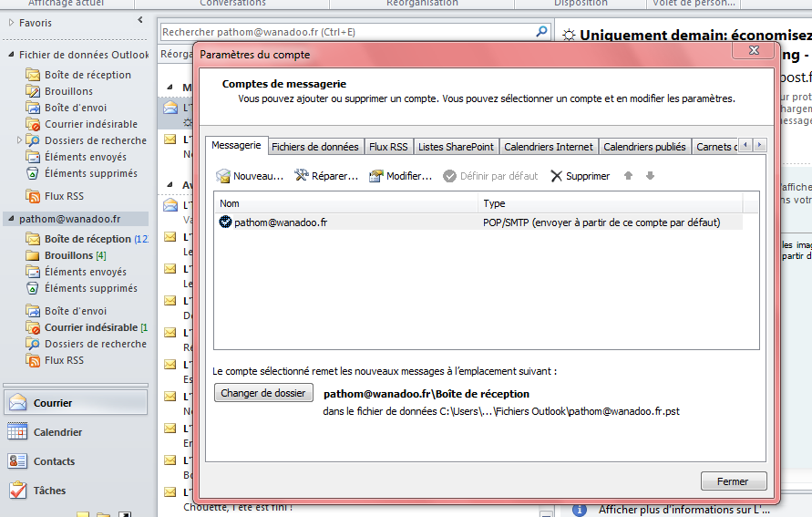Open Tâches navigation module
Image resolution: width=812 pixels, height=517 pixels.
[x=76, y=490]
